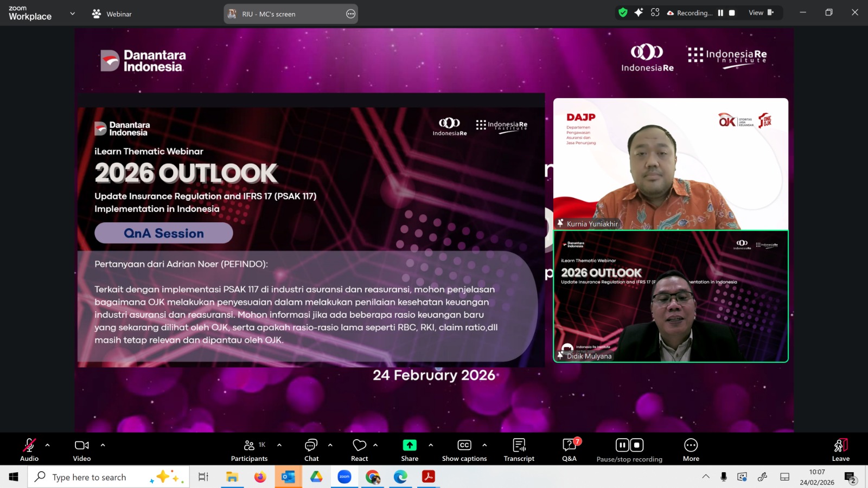Viewport: 868px width, 488px height.
Task: Select Didik Mulyana's video thumbnail
Action: point(671,297)
